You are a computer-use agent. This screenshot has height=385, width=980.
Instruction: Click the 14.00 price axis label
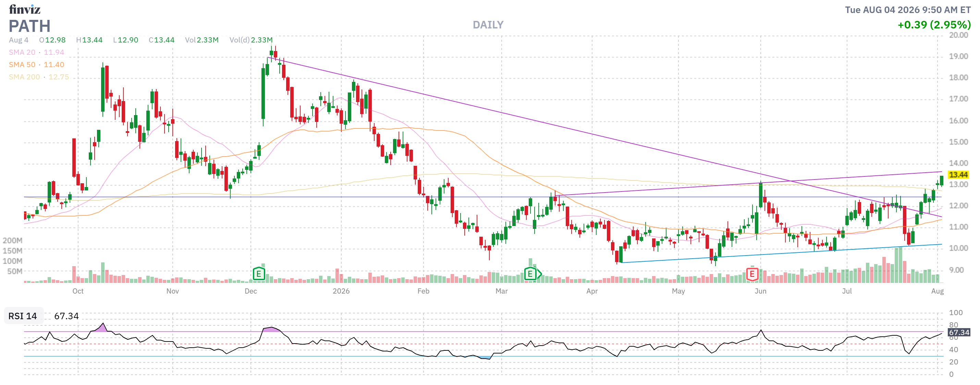tap(958, 163)
